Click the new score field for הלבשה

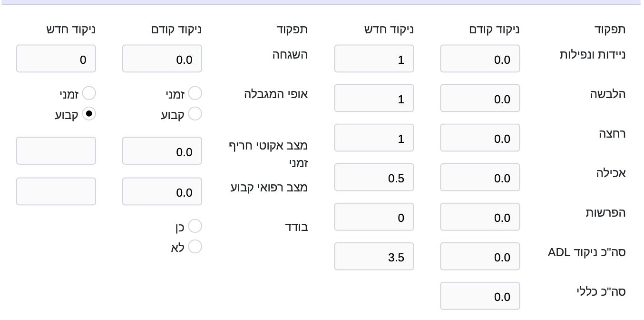[374, 98]
